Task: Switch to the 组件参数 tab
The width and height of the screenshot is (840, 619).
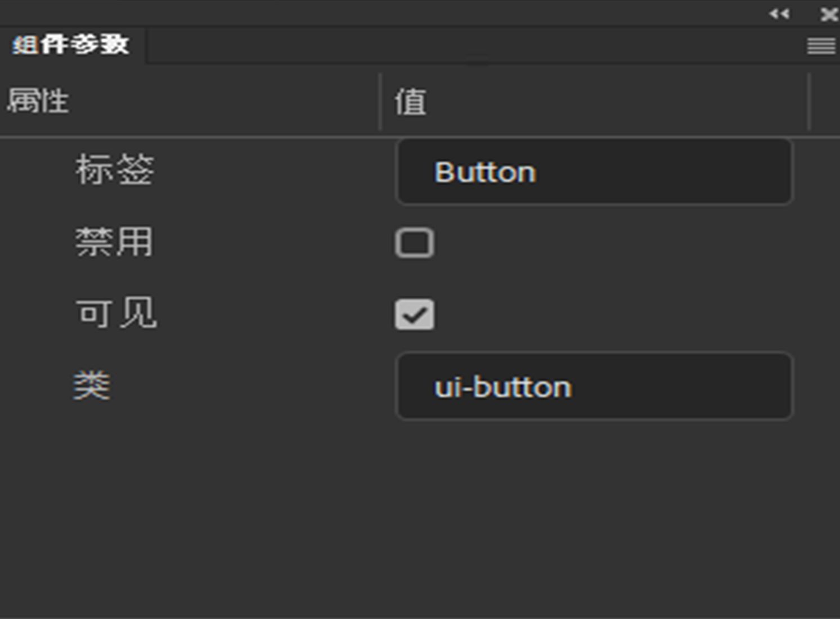Action: click(71, 45)
